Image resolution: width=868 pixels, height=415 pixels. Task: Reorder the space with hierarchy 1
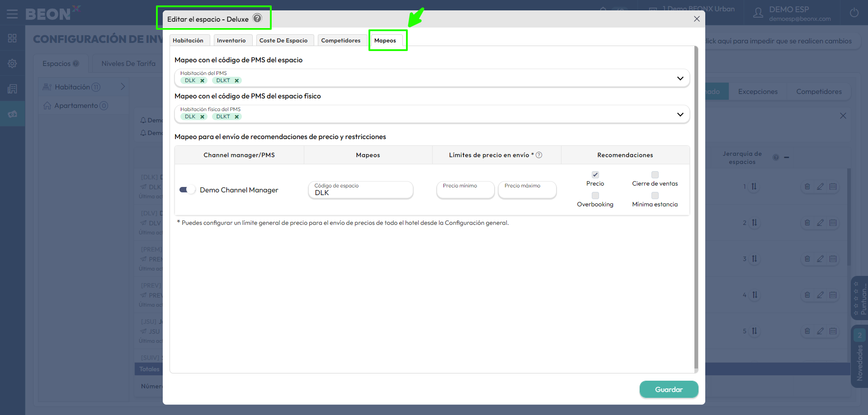(754, 187)
